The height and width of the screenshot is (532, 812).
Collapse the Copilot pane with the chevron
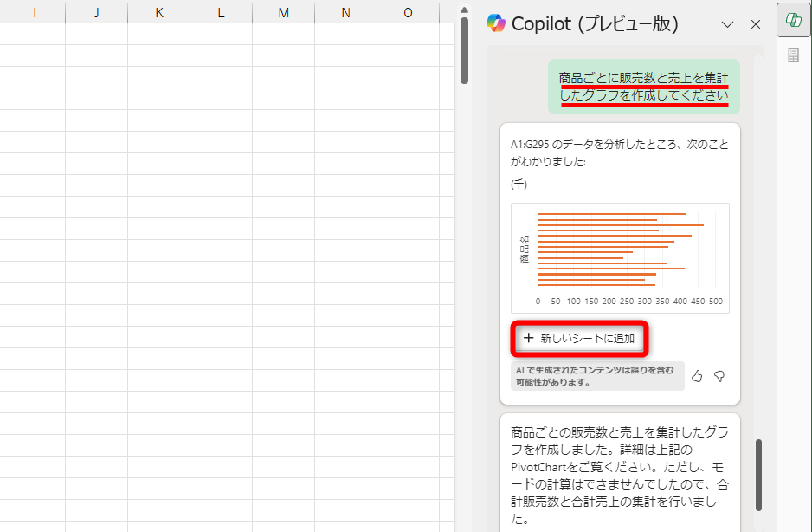coord(728,24)
